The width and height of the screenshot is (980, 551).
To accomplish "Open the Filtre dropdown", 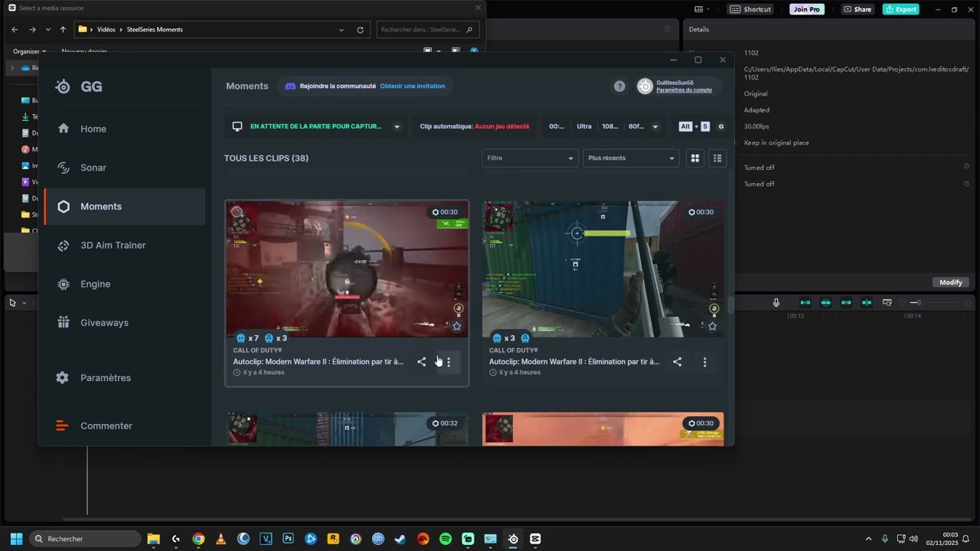I will coord(529,158).
